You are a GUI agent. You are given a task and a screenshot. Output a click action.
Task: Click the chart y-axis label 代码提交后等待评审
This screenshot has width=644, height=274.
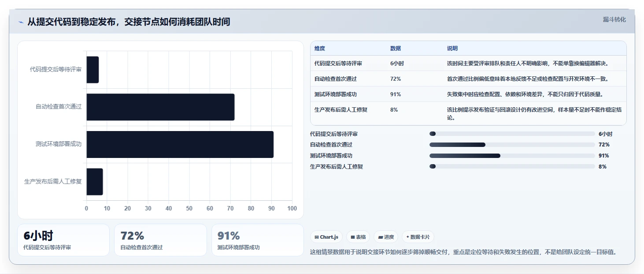pos(56,69)
